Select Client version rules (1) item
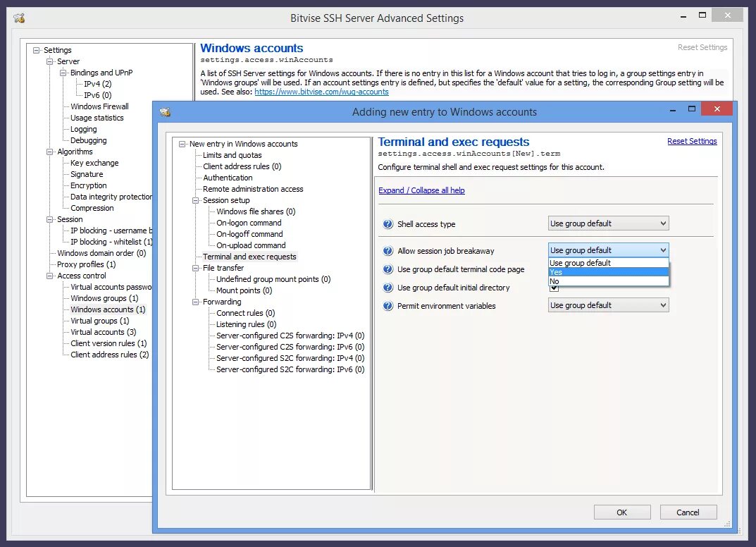This screenshot has width=756, height=547. tap(109, 343)
